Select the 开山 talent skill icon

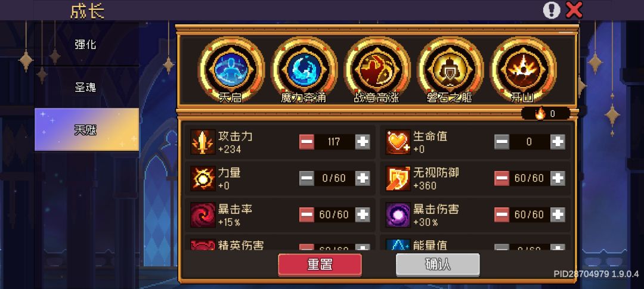(x=523, y=69)
